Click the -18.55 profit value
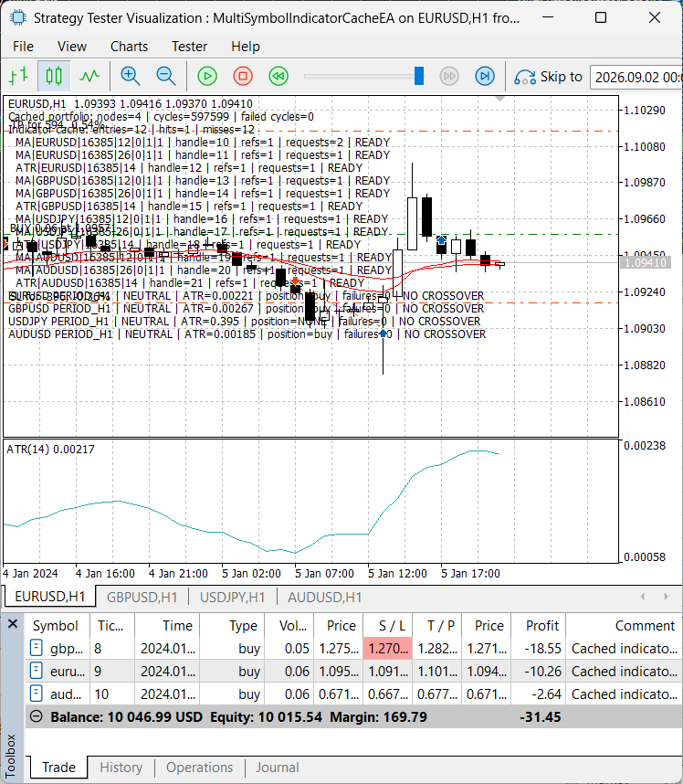 [542, 649]
